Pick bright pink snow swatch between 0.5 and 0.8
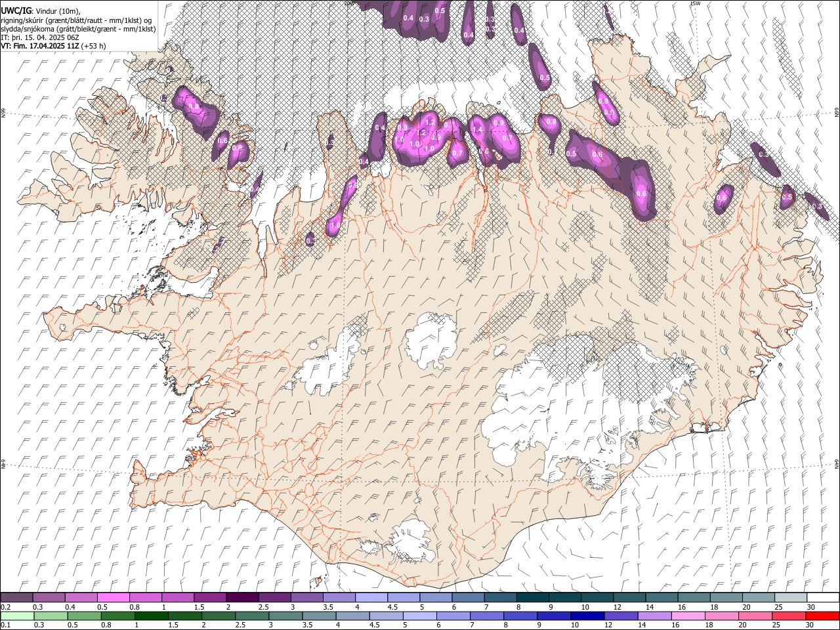This screenshot has height=630, width=840. pyautogui.click(x=113, y=597)
